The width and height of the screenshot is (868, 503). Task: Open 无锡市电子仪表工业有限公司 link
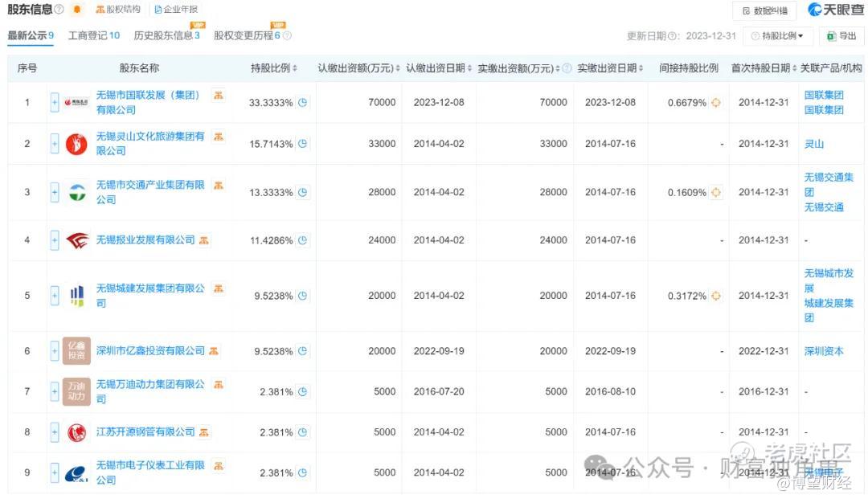pos(150,472)
